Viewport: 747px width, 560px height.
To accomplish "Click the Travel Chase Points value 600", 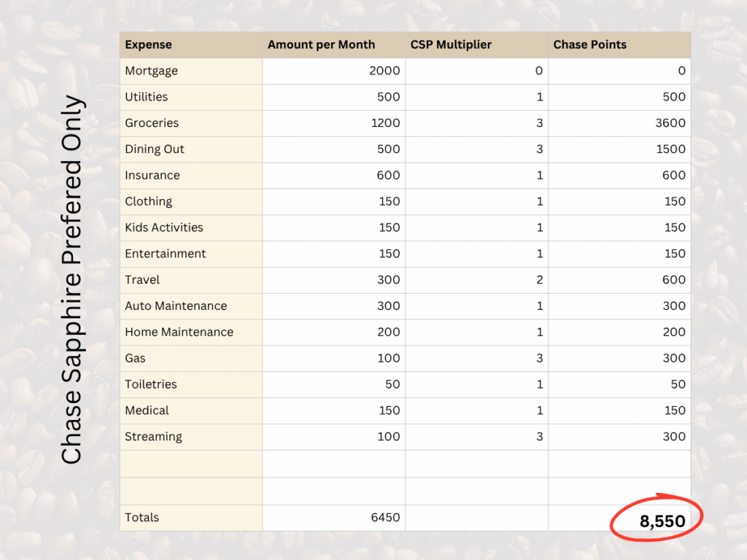I will [x=673, y=280].
